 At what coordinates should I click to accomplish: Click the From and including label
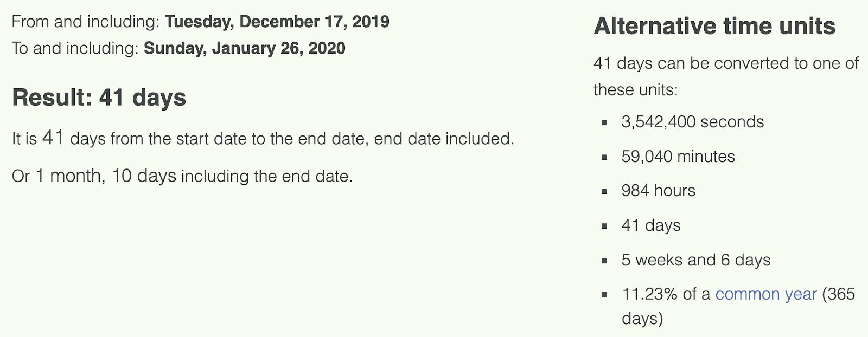pos(86,22)
